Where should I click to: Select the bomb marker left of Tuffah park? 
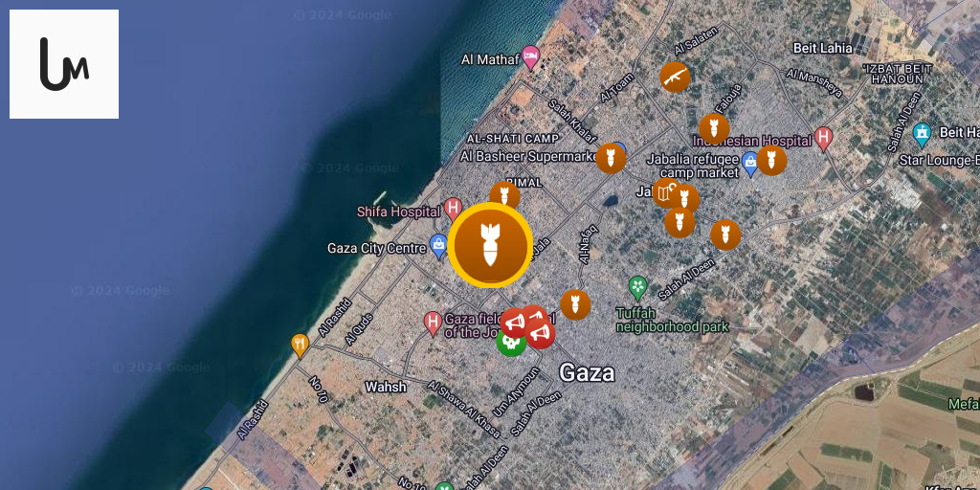click(x=575, y=305)
